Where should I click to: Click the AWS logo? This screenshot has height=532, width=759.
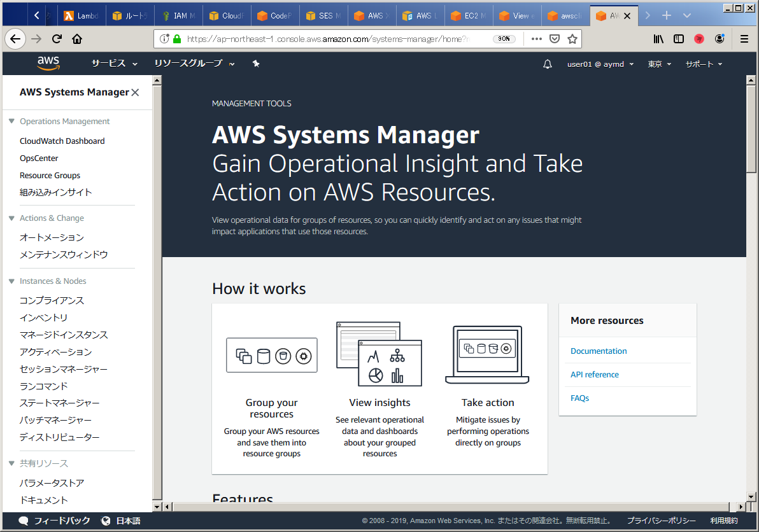pos(48,63)
